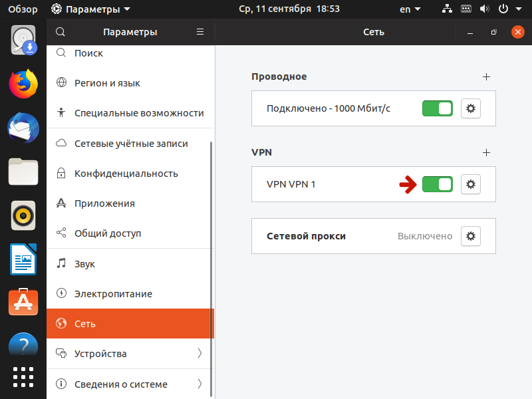Disable the VPN 1 switch
This screenshot has height=399, width=532.
coord(437,184)
